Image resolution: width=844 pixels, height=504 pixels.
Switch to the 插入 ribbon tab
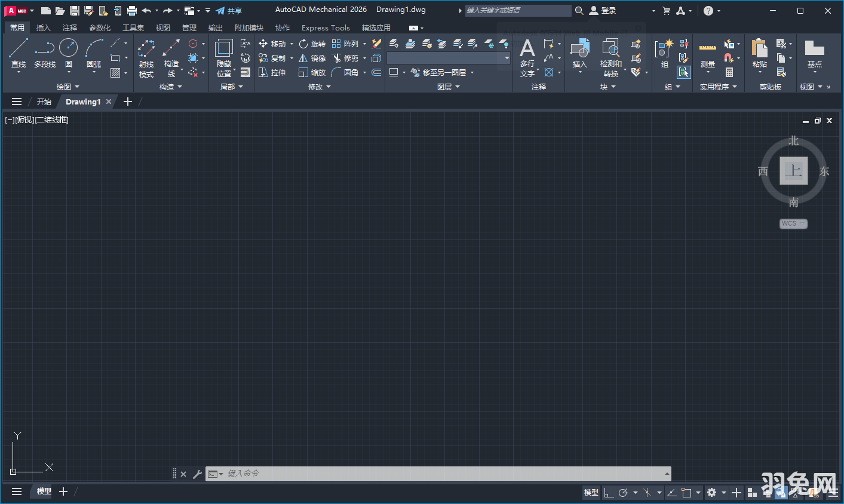[44, 27]
